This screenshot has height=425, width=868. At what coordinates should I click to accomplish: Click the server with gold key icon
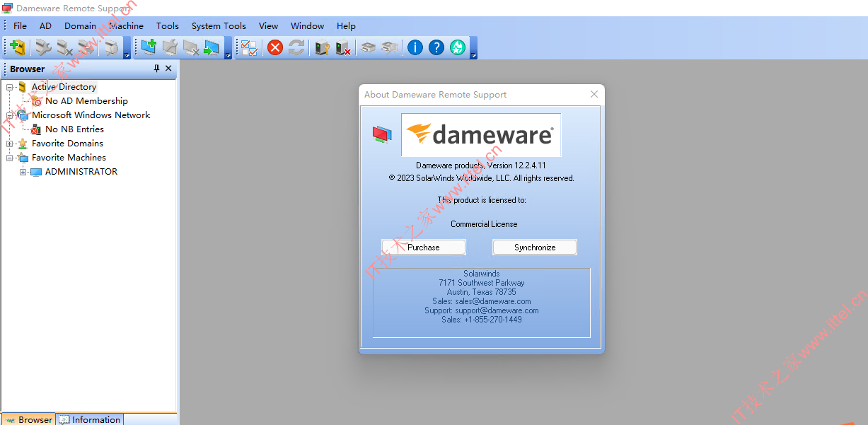click(323, 47)
